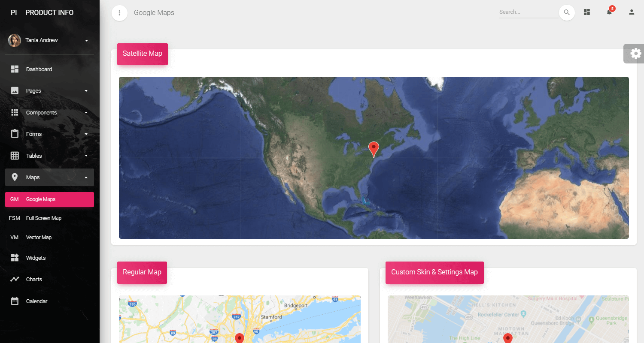Click Stamford label on Regular Map
Image resolution: width=644 pixels, height=343 pixels.
tap(271, 317)
